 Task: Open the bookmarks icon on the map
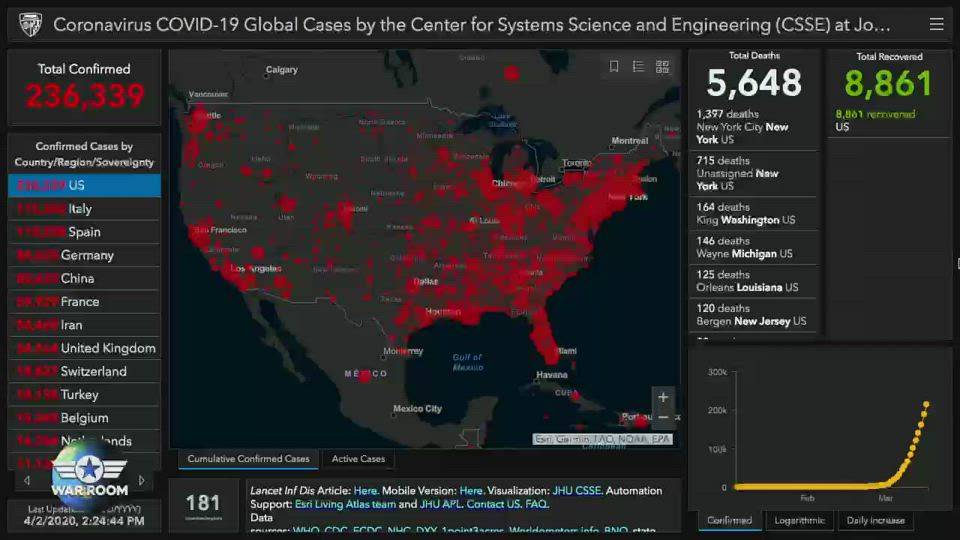(614, 67)
